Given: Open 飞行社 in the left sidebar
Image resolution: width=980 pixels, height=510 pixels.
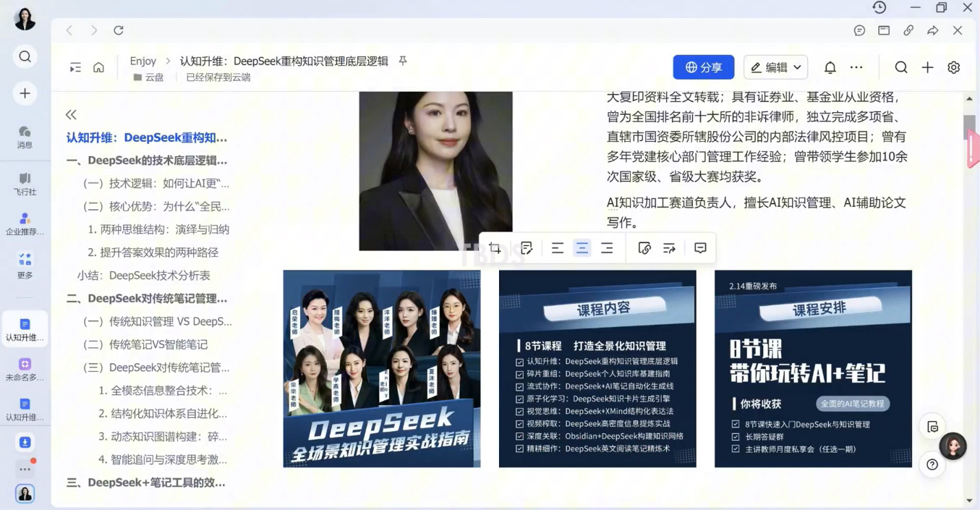Looking at the screenshot, I should pyautogui.click(x=25, y=184).
